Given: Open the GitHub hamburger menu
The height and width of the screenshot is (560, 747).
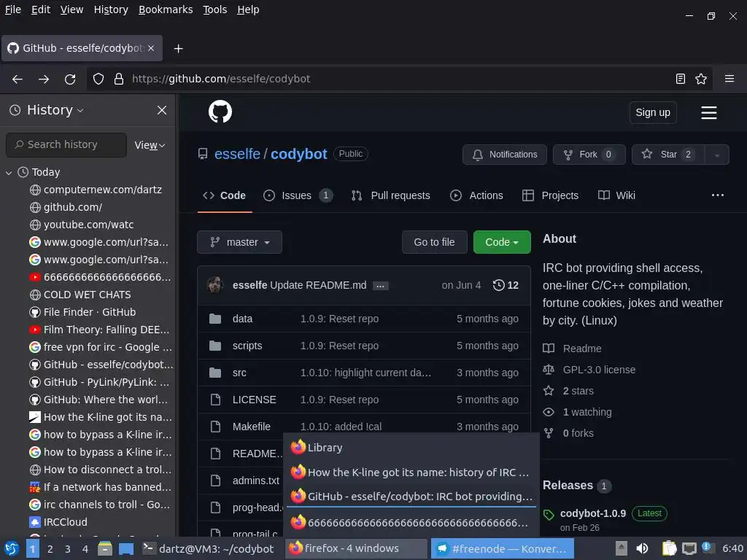Looking at the screenshot, I should [709, 113].
